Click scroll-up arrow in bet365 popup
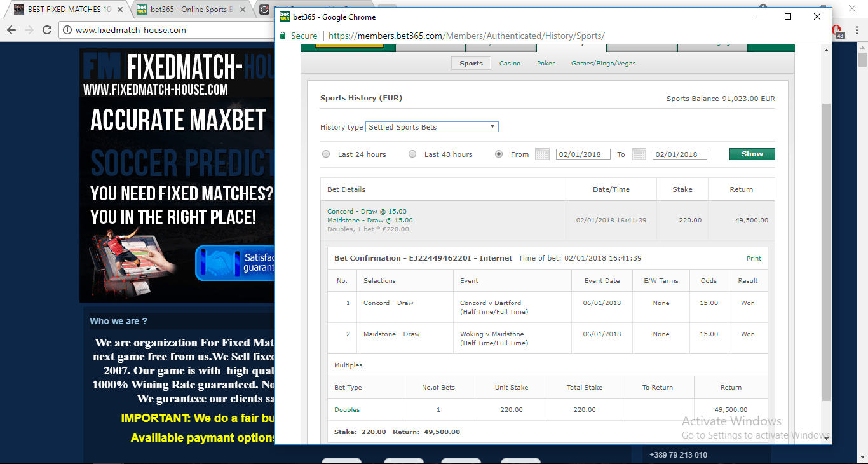The height and width of the screenshot is (464, 868). (826, 50)
